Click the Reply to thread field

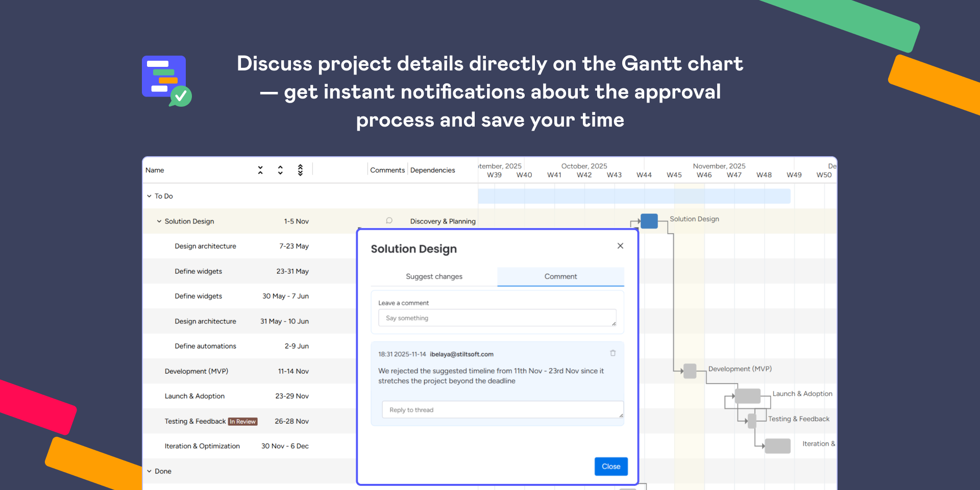coord(502,410)
